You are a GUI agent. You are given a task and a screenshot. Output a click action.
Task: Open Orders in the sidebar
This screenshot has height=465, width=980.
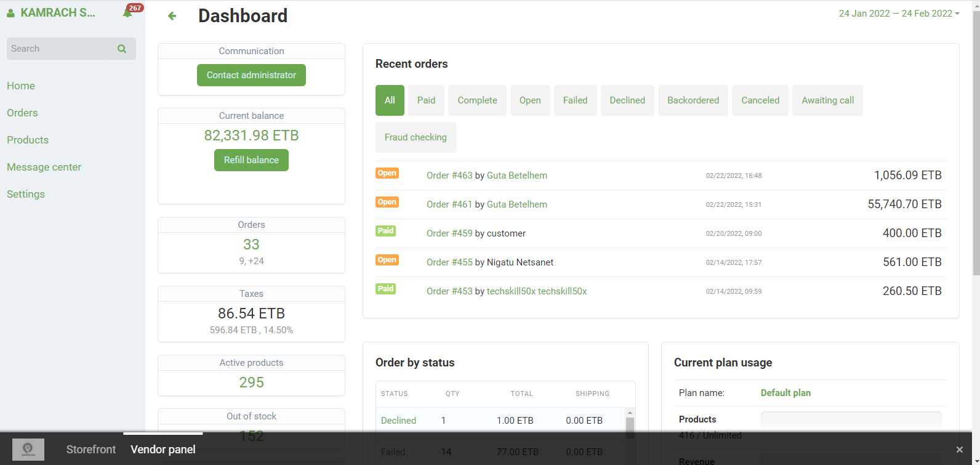(x=22, y=113)
